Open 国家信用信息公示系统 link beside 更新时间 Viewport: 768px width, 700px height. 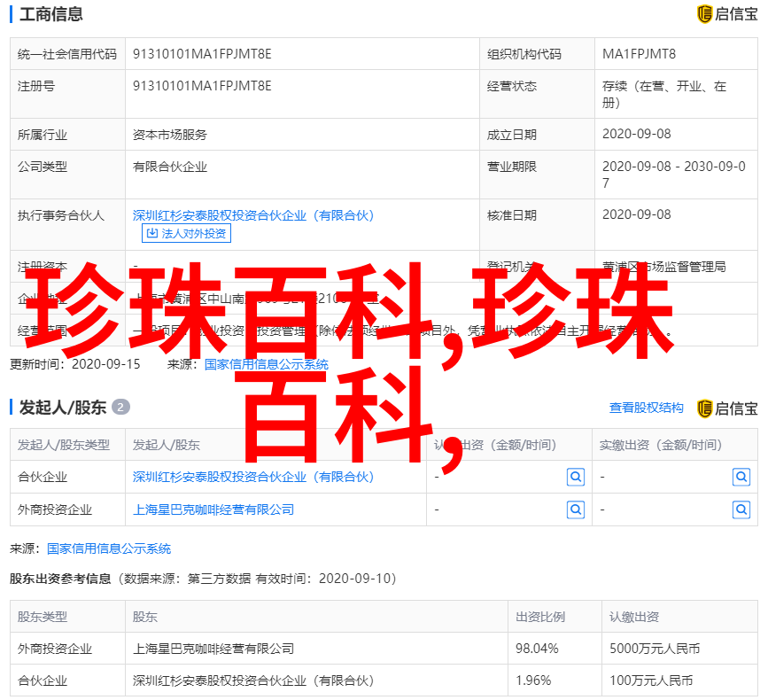(267, 364)
